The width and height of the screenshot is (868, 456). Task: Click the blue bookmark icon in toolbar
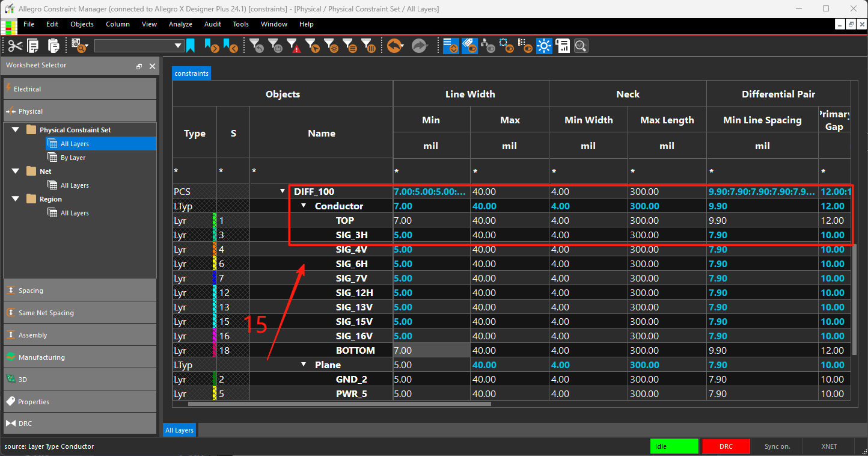(x=191, y=46)
